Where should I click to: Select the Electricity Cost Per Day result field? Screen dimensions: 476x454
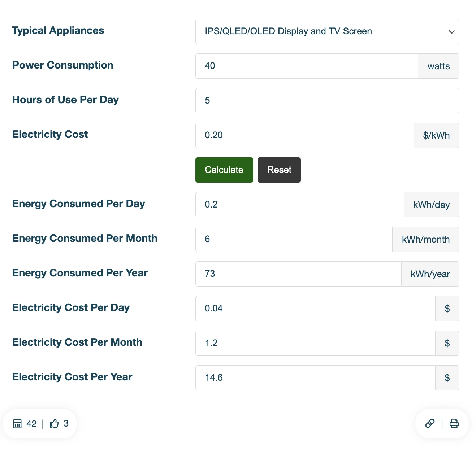[315, 309]
